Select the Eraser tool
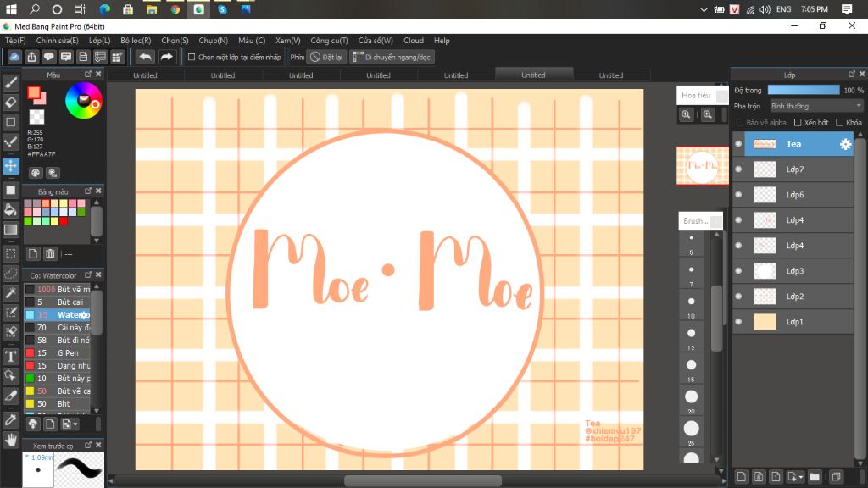The image size is (868, 488). (x=11, y=103)
